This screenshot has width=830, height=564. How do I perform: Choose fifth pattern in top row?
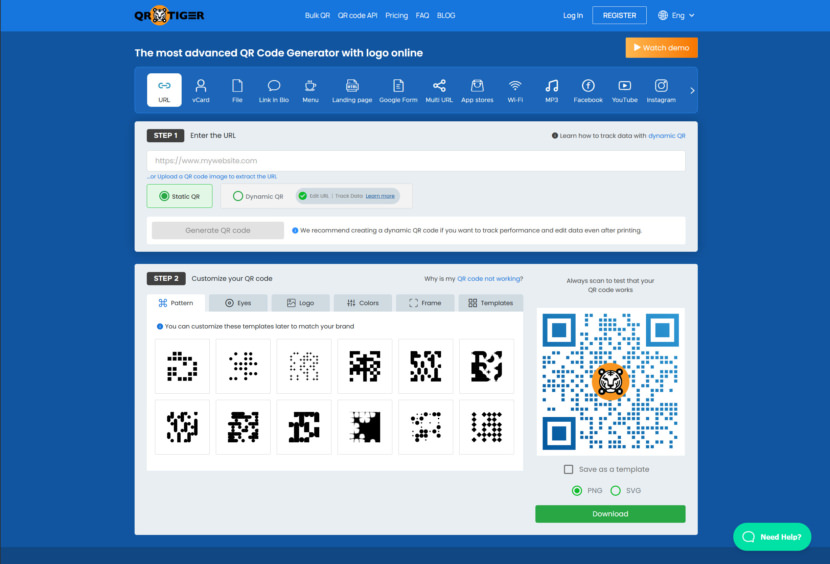(426, 366)
